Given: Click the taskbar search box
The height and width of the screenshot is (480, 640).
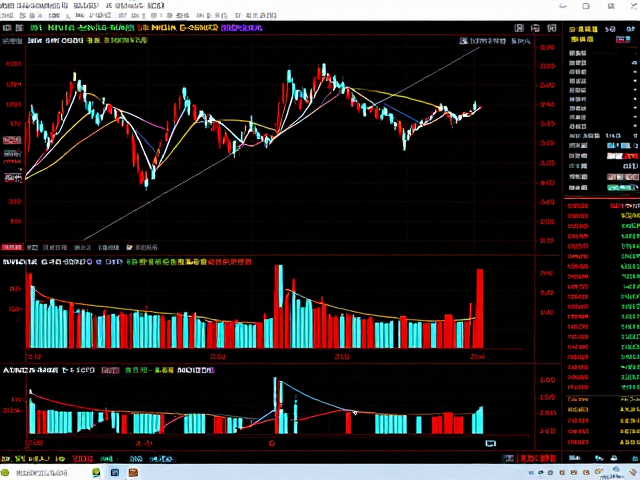Looking at the screenshot, I should 42,473.
